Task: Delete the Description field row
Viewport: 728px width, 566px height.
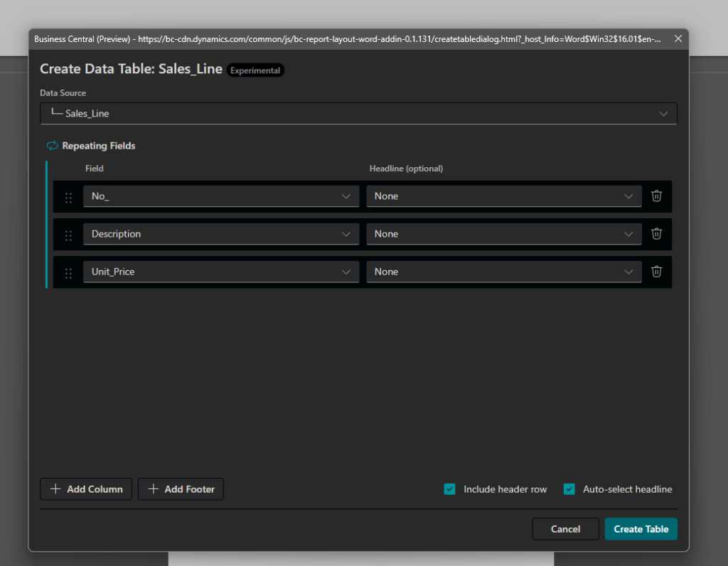Action: coord(656,233)
